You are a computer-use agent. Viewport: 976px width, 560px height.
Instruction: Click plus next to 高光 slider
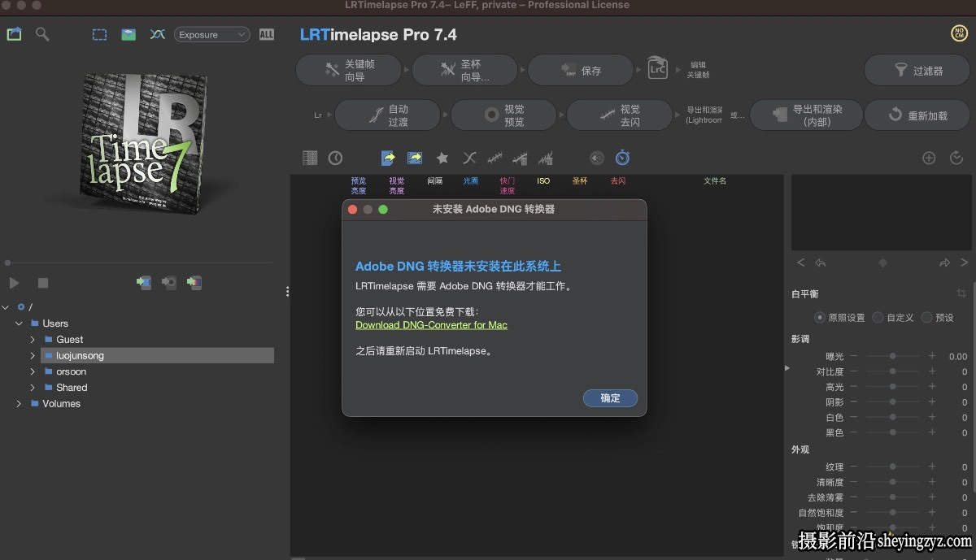[932, 387]
